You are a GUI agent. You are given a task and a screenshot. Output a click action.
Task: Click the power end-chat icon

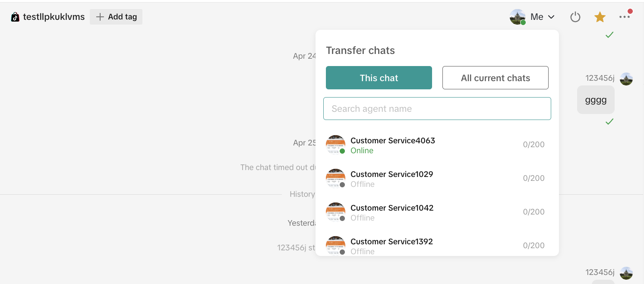[x=575, y=17]
